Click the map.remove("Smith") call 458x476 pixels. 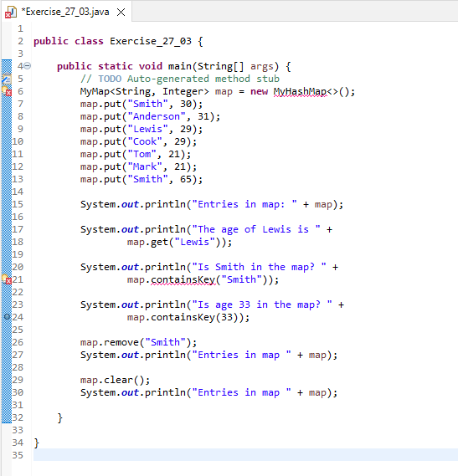click(139, 342)
